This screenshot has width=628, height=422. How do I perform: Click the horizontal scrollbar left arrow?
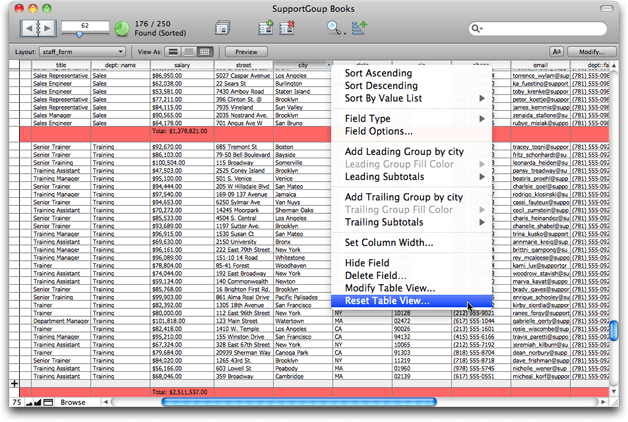click(106, 402)
